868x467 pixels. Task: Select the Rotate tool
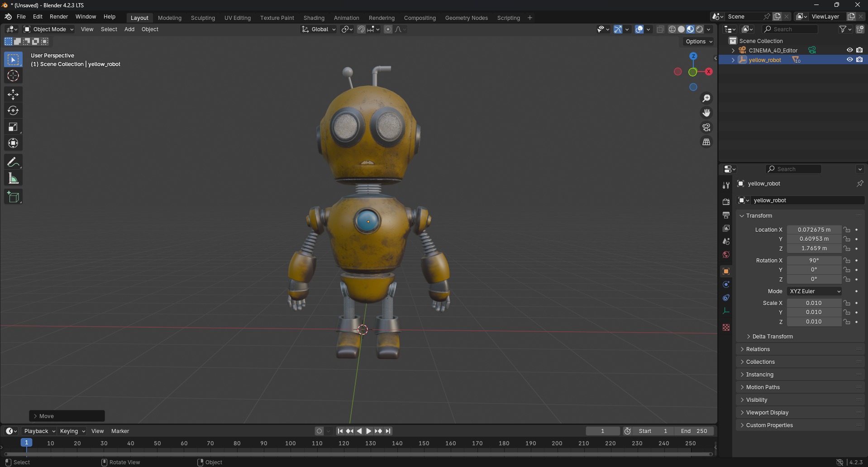point(13,110)
